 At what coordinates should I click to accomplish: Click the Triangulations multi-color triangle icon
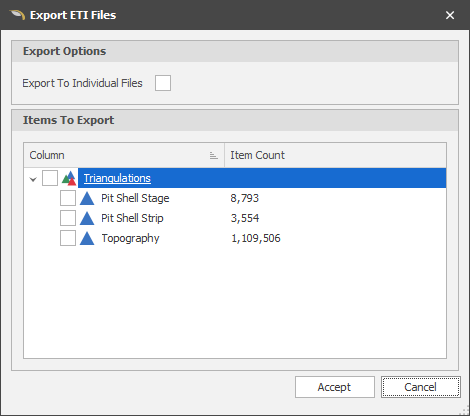[x=69, y=178]
